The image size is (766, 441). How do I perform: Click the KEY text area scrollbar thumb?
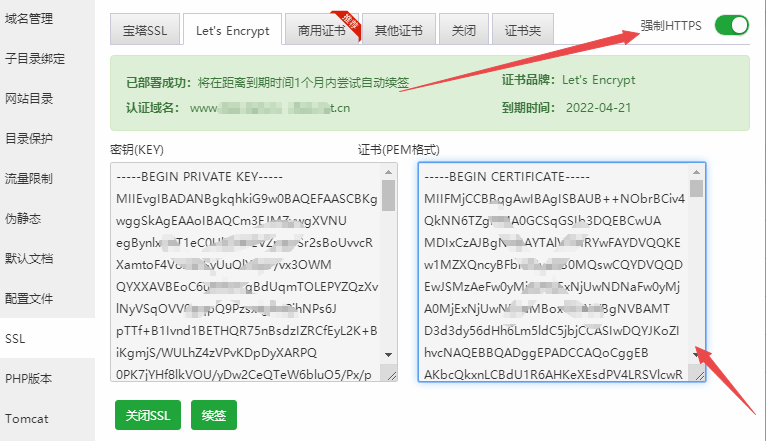coord(388,195)
